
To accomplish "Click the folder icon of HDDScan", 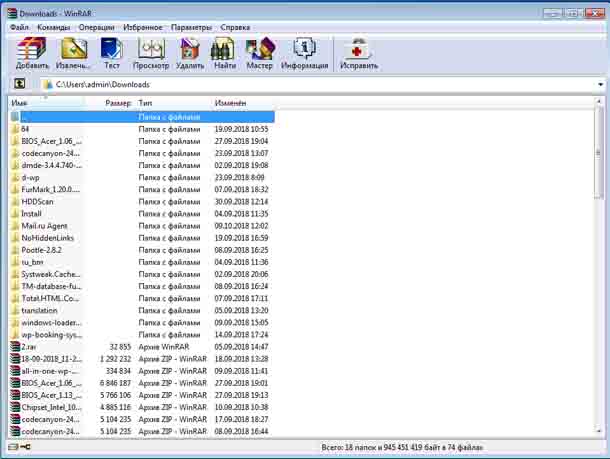I will [15, 201].
